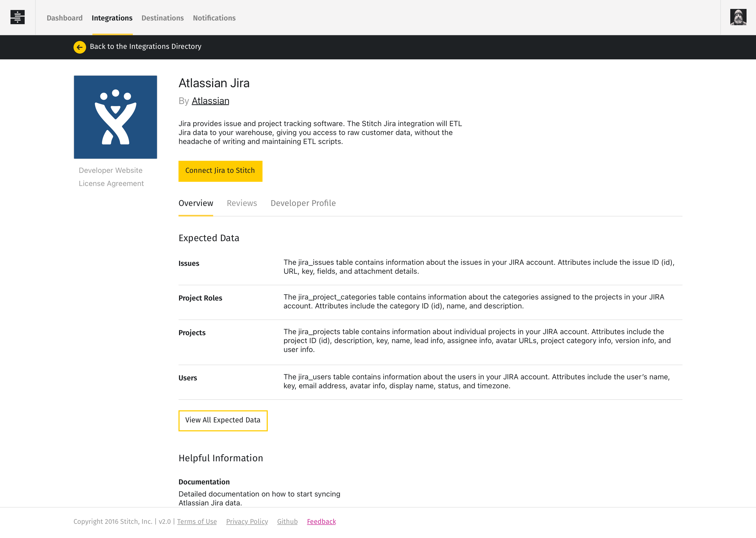
Task: Open the Privacy Policy link
Action: coord(247,521)
